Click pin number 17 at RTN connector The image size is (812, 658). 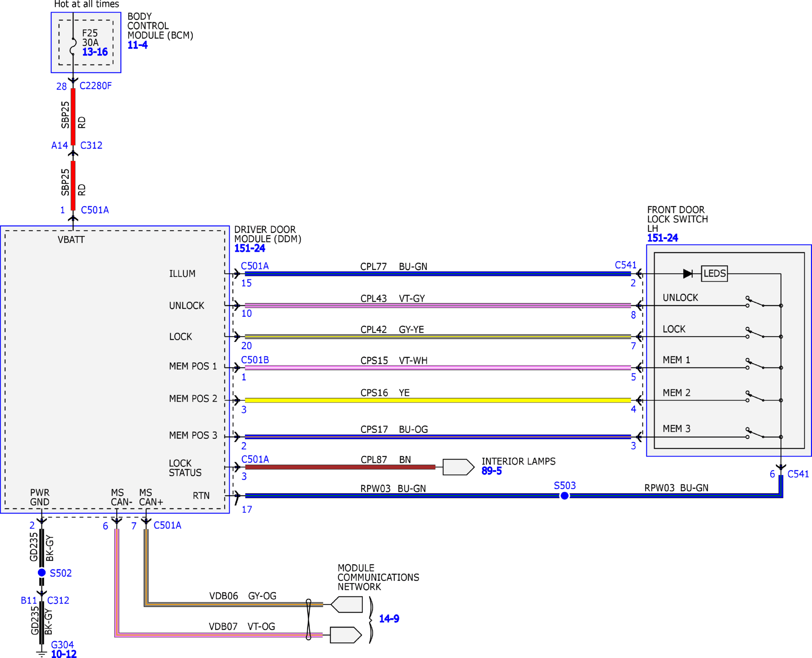tap(247, 509)
